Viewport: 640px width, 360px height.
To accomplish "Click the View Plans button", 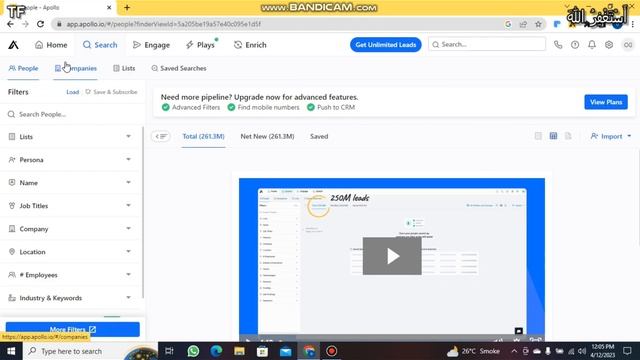I will coord(606,102).
